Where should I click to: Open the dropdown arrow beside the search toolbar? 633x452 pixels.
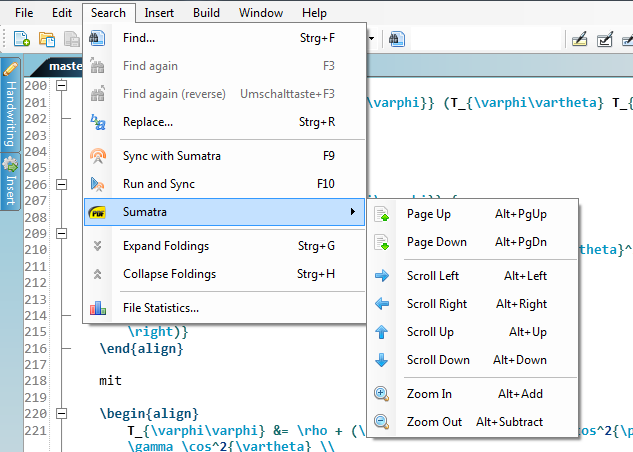point(371,39)
